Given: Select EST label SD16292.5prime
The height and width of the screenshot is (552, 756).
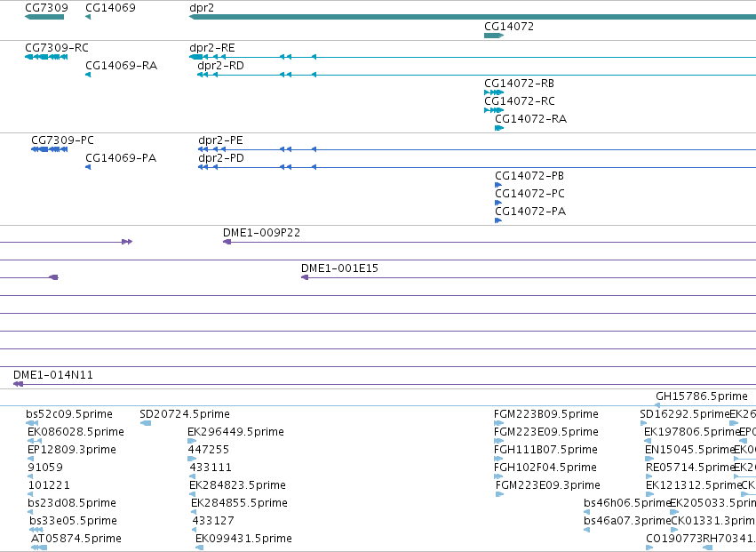Looking at the screenshot, I should coord(685,414).
